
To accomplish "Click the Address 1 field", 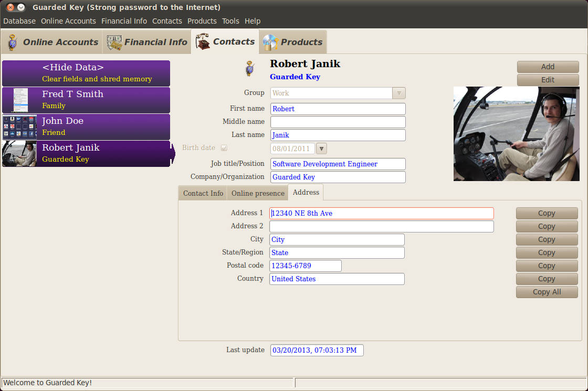I will [x=382, y=213].
